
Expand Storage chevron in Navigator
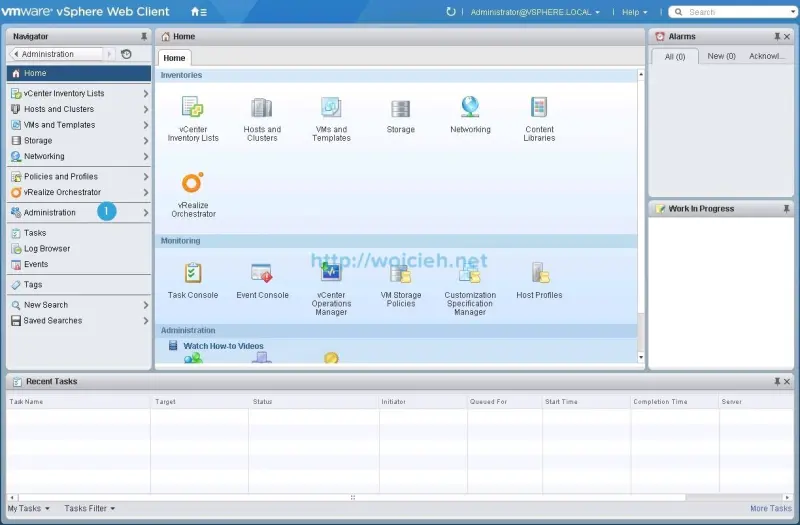pos(146,141)
